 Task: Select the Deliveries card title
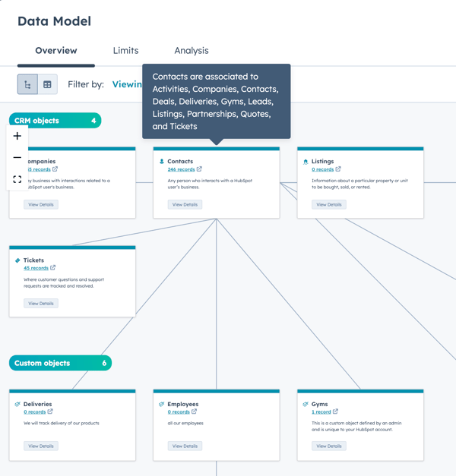[x=38, y=404]
